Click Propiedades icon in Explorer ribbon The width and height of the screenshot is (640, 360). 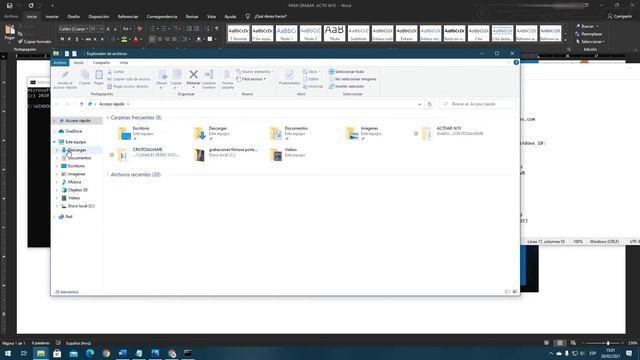coord(289,75)
